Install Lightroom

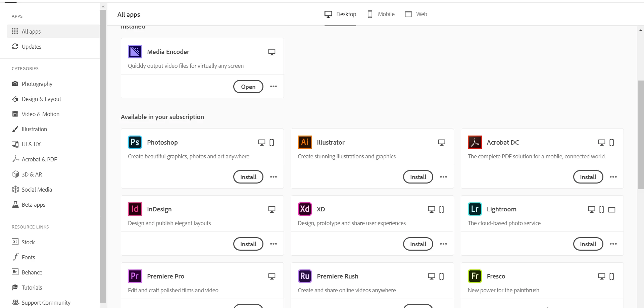click(588, 244)
